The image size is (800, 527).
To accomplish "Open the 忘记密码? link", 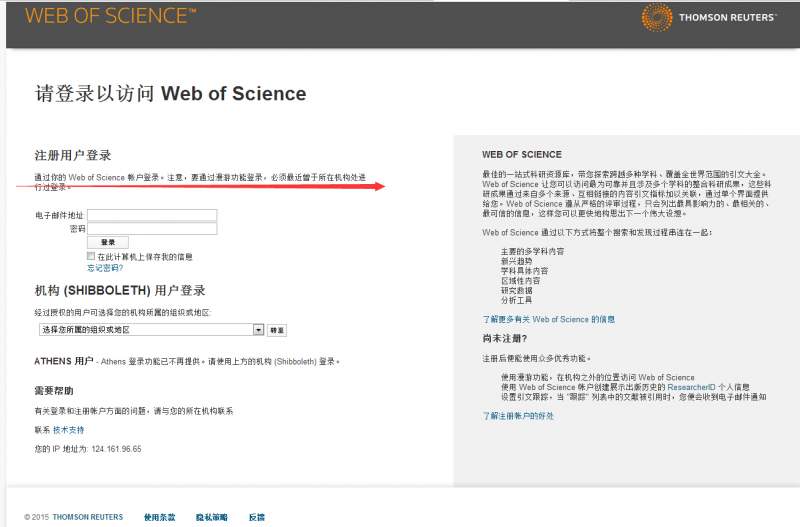I will (105, 268).
